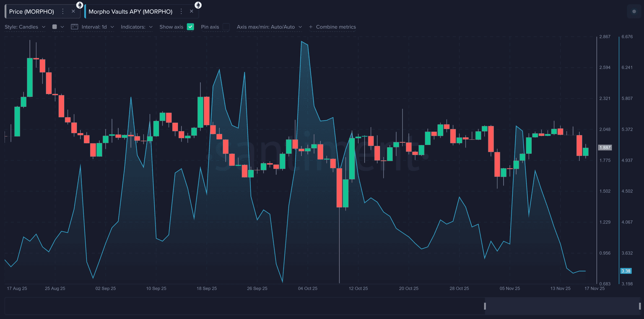Open options menu for Price (MORPHO) metric
Image resolution: width=644 pixels, height=319 pixels.
coord(63,11)
